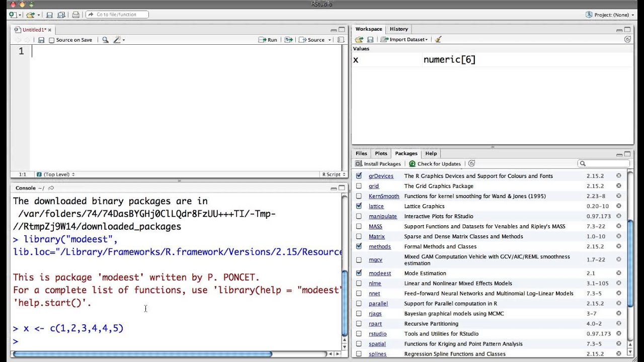This screenshot has width=644, height=362.
Task: Click the Compile Notebook icon in the editor
Action: (x=341, y=40)
